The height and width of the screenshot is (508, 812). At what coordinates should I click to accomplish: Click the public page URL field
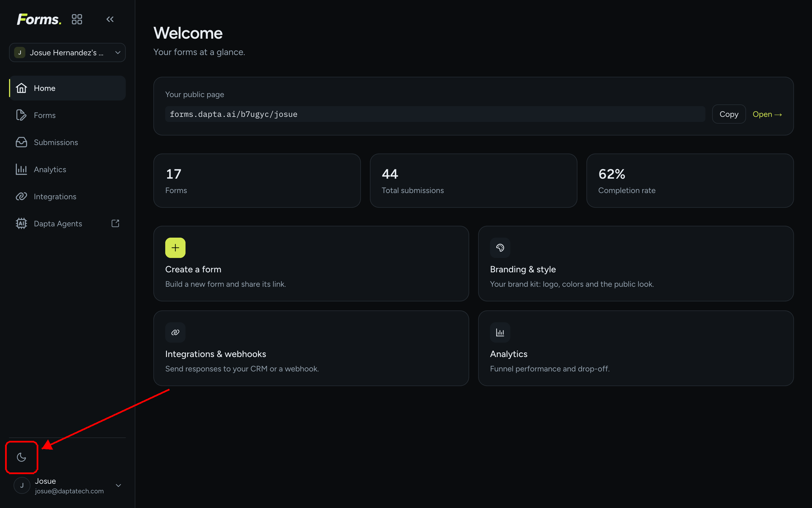[x=435, y=114]
